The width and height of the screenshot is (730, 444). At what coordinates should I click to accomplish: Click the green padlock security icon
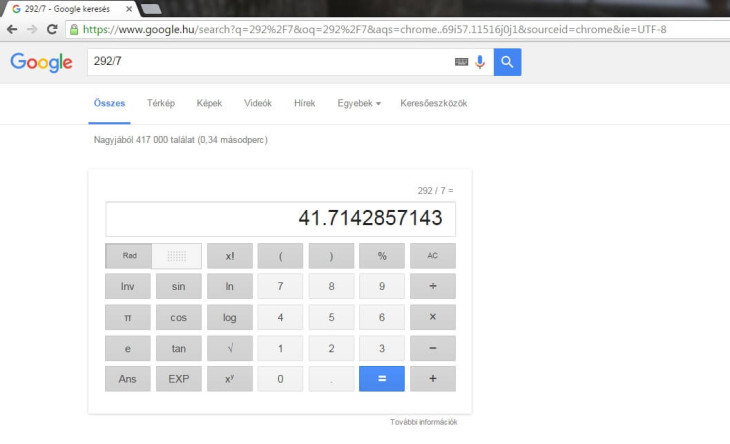tap(74, 30)
